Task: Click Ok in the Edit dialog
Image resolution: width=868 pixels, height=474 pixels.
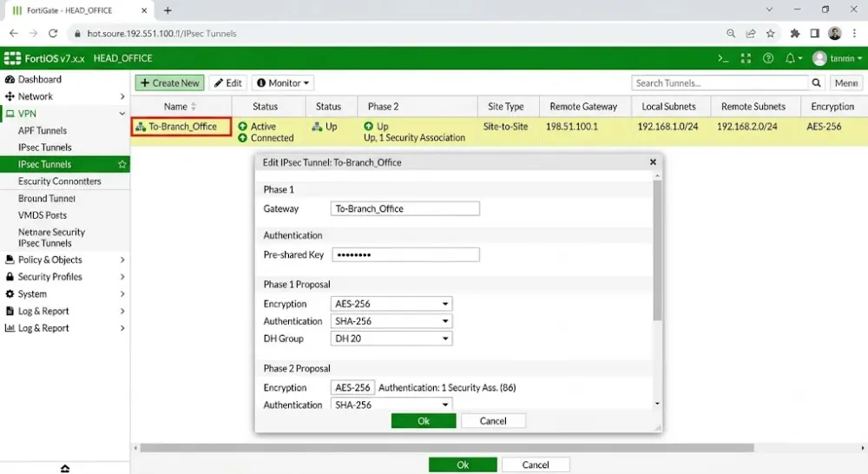Action: click(424, 421)
